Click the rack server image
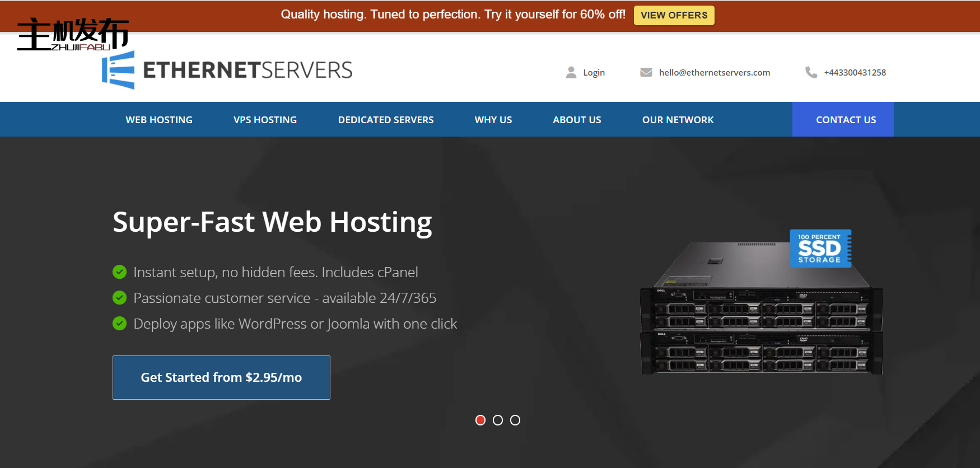The height and width of the screenshot is (468, 980). tap(762, 308)
